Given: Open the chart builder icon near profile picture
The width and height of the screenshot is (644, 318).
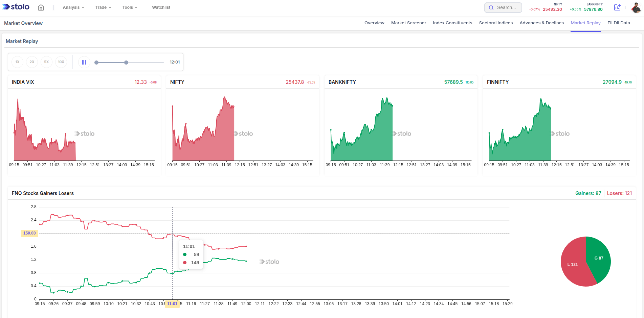Looking at the screenshot, I should coord(617,7).
